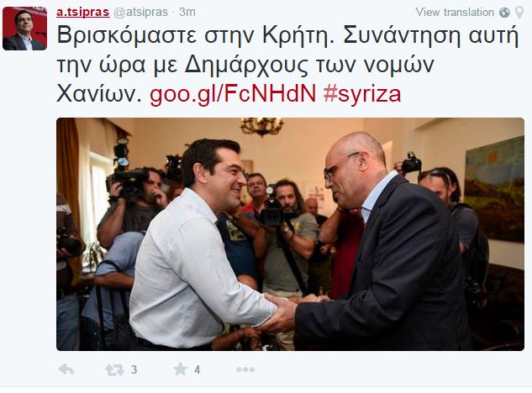This screenshot has height=393, width=532.
Task: Click the 3m timestamp
Action: (x=187, y=13)
